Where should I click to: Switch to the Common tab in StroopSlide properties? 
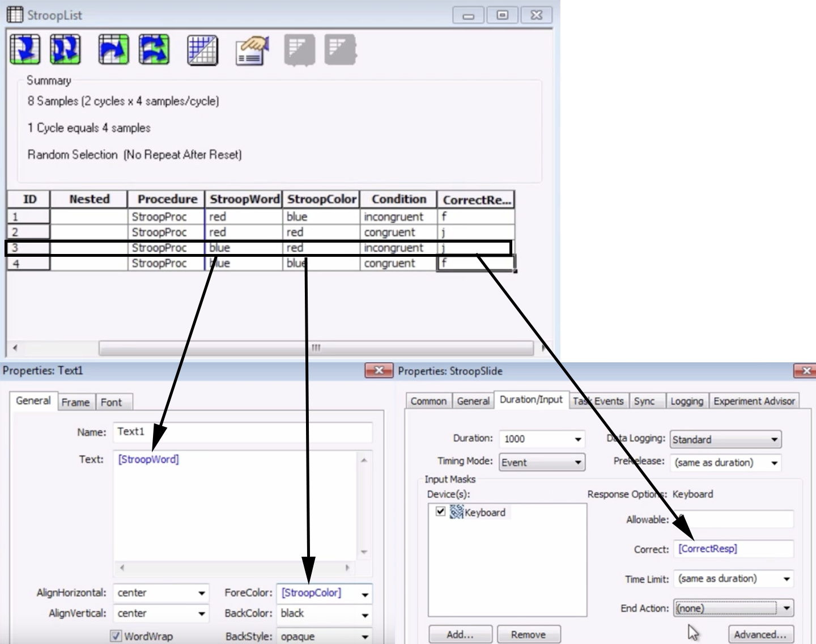click(428, 401)
